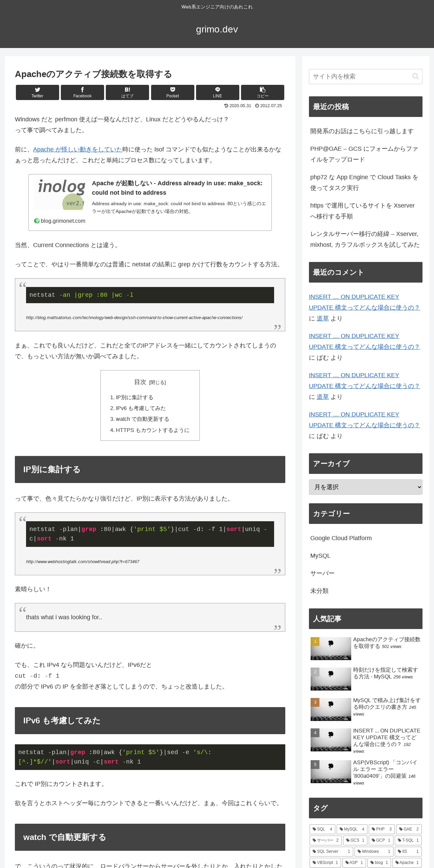Share the article on Twitter
Image resolution: width=434 pixels, height=868 pixels.
point(38,92)
